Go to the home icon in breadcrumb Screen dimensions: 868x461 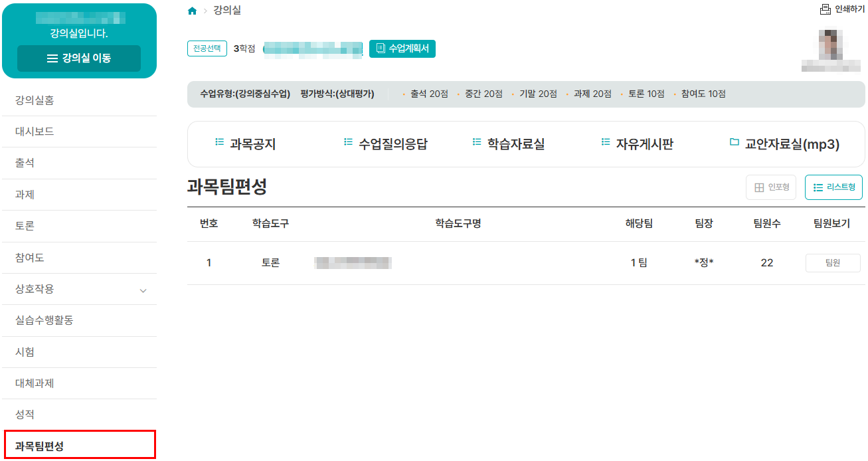193,11
